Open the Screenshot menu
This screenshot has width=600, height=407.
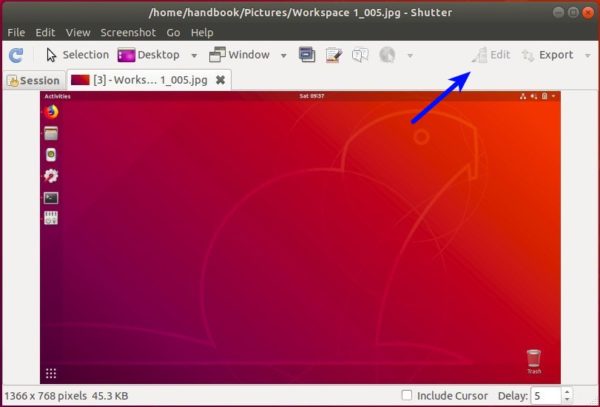coord(127,33)
